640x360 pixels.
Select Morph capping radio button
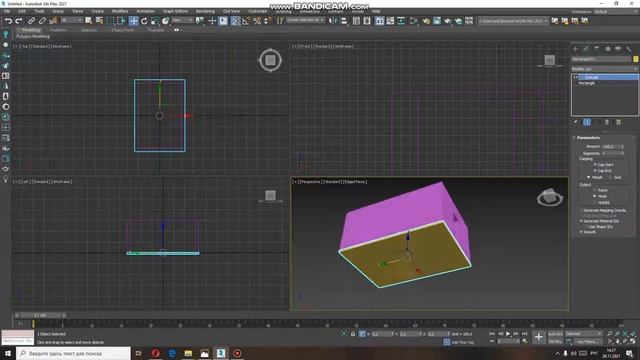click(x=588, y=177)
